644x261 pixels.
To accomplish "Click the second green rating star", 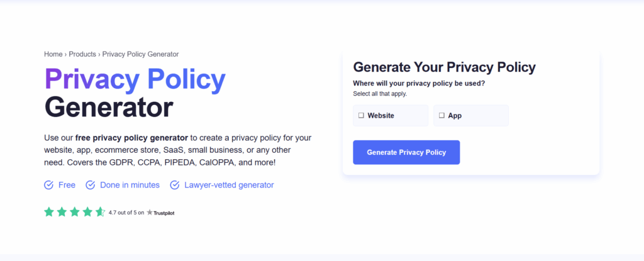I will pyautogui.click(x=62, y=212).
